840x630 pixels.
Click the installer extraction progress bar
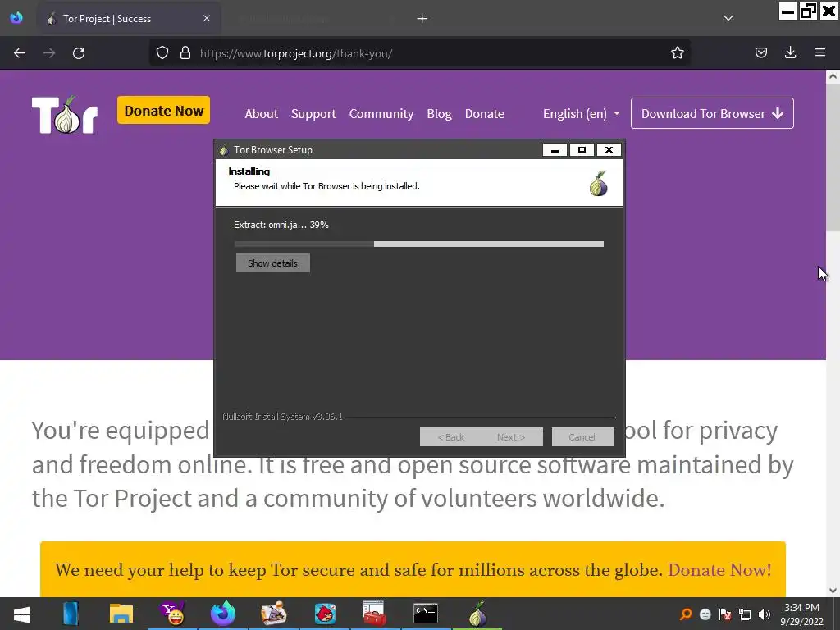coord(419,244)
